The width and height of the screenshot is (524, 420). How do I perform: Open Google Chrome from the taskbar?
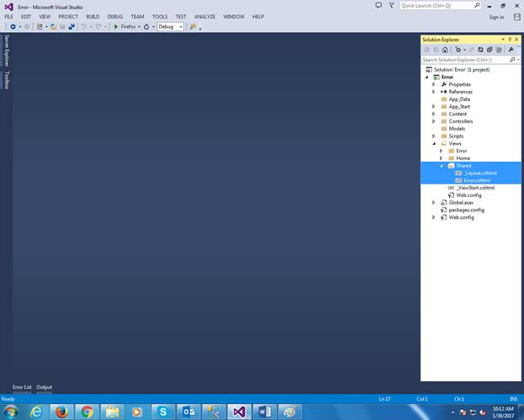point(87,412)
